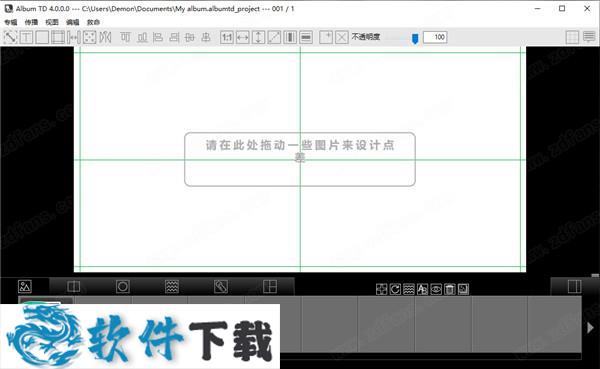Click the overlapping picture copy icon
The width and height of the screenshot is (600, 369).
[463, 289]
